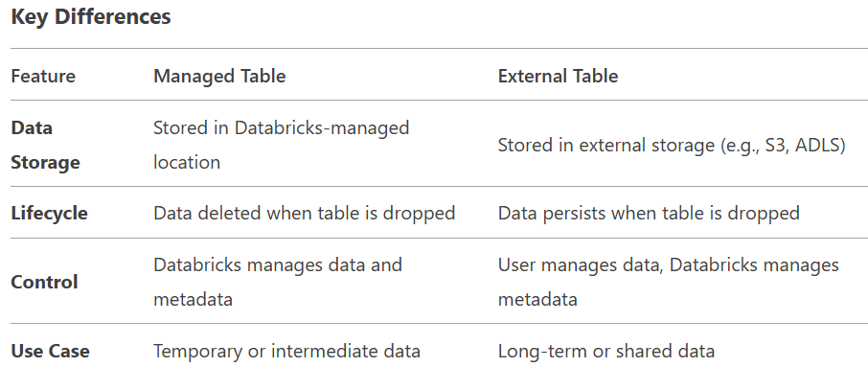Click the Lifecycle row label
This screenshot has width=868, height=367.
(49, 213)
